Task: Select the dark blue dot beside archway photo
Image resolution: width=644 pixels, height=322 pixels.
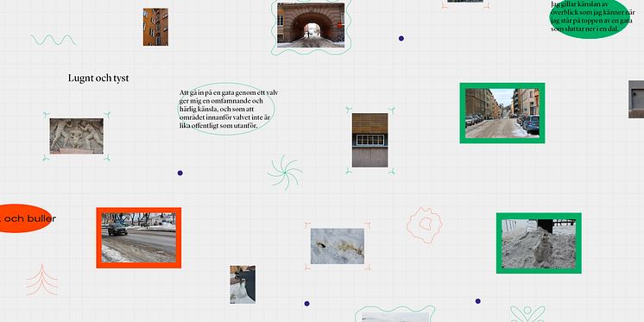Action: (x=401, y=38)
